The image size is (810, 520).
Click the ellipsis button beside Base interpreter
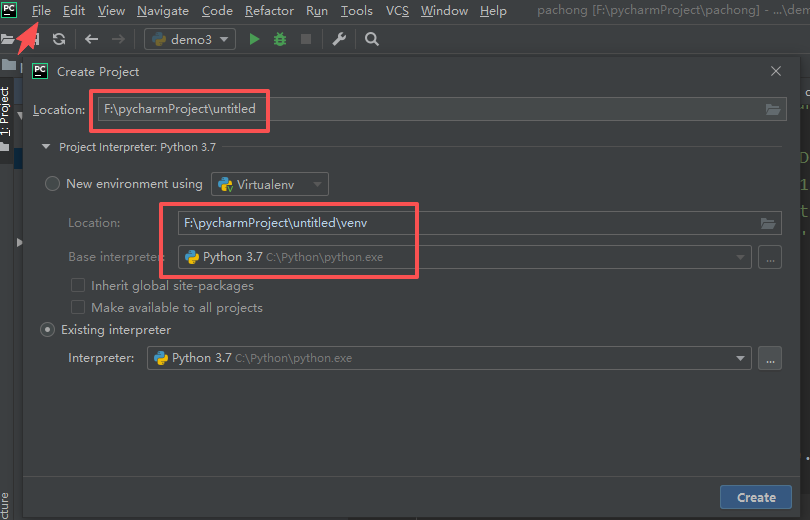coord(770,257)
